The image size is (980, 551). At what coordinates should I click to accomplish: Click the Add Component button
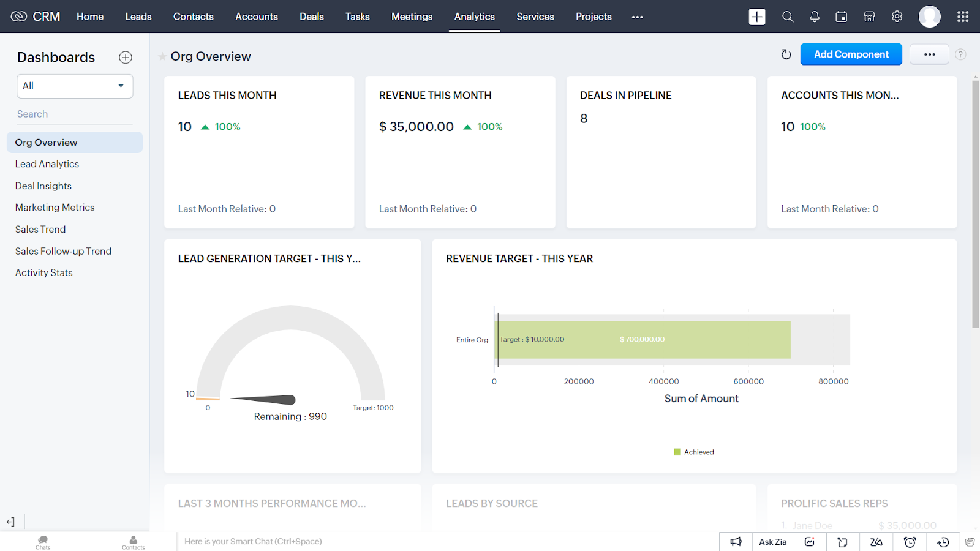click(x=851, y=54)
